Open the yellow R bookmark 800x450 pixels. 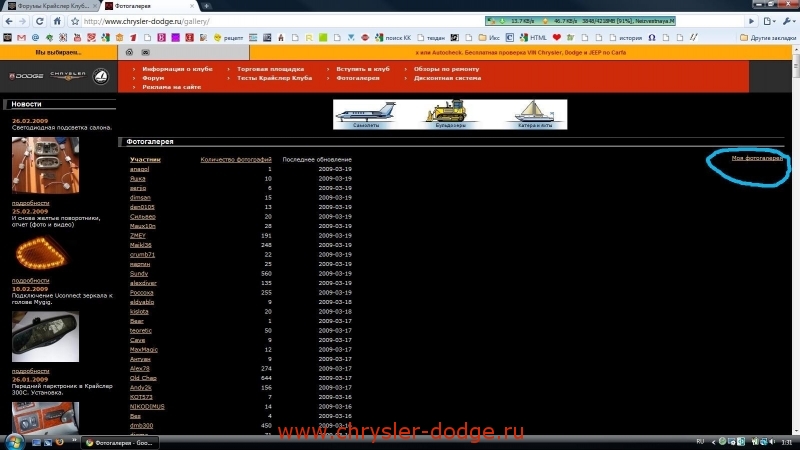(x=309, y=38)
